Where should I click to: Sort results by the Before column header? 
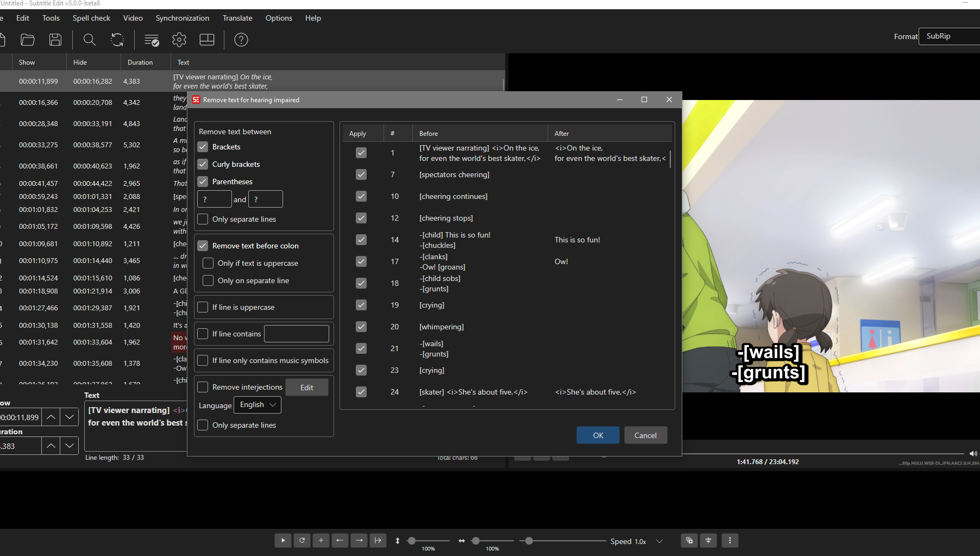pyautogui.click(x=480, y=134)
